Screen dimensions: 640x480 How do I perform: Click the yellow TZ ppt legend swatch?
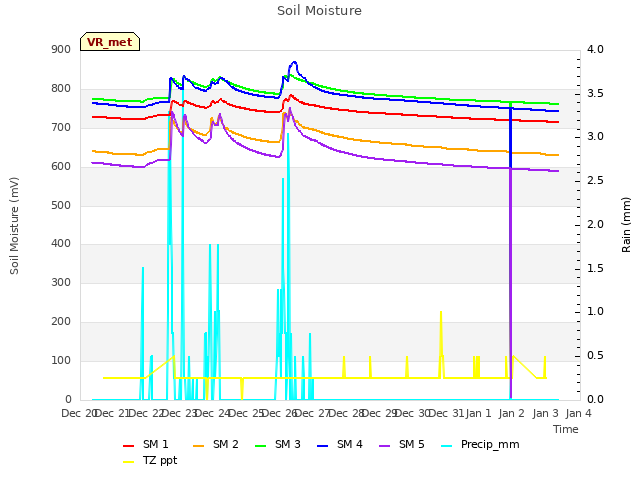pyautogui.click(x=129, y=462)
